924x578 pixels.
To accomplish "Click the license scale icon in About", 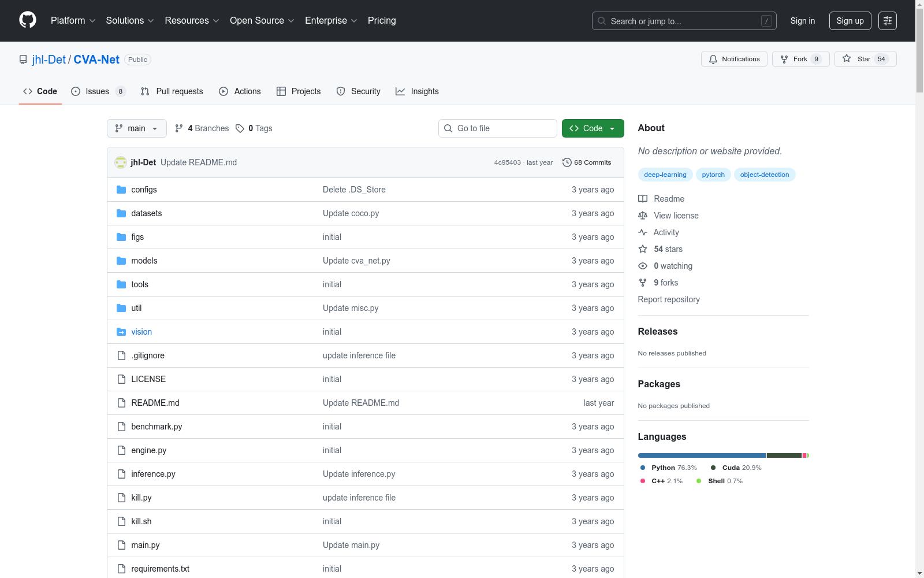I will [x=643, y=216].
